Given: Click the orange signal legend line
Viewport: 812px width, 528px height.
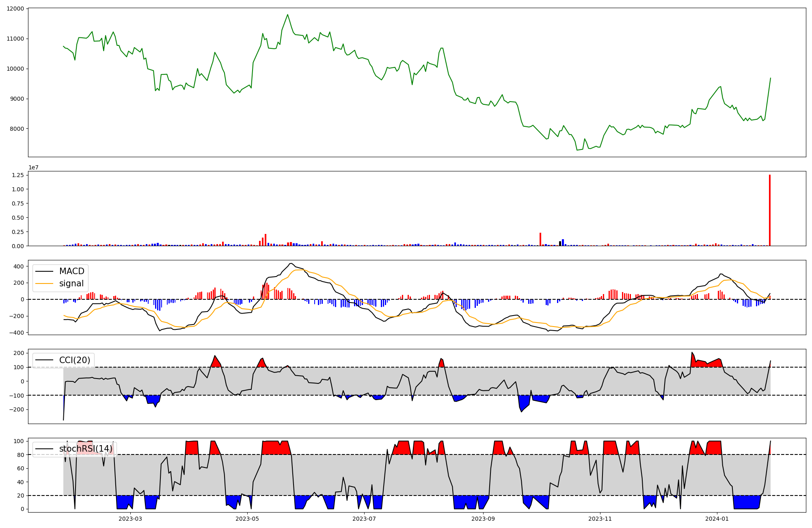Looking at the screenshot, I should 44,283.
